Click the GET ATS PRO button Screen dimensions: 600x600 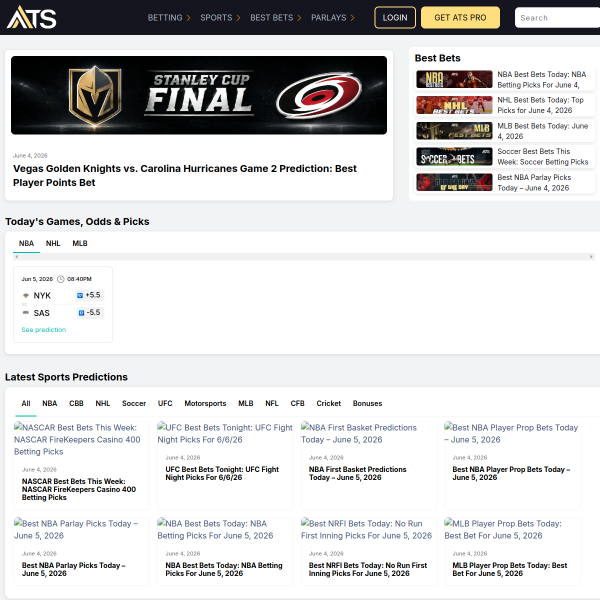click(x=460, y=18)
